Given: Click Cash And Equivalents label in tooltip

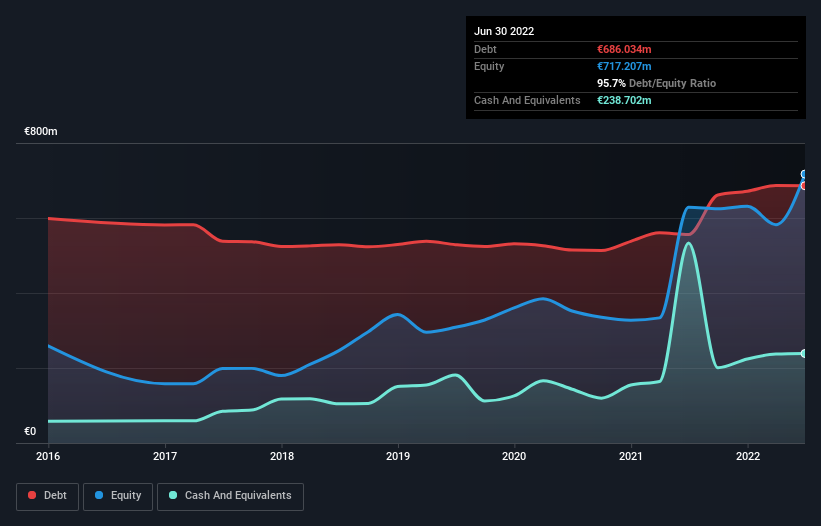Looking at the screenshot, I should pos(527,100).
